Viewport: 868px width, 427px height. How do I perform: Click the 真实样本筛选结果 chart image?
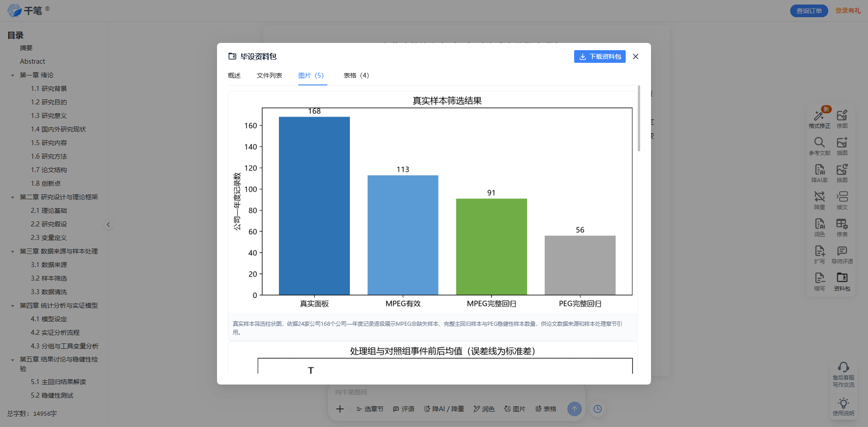point(433,202)
